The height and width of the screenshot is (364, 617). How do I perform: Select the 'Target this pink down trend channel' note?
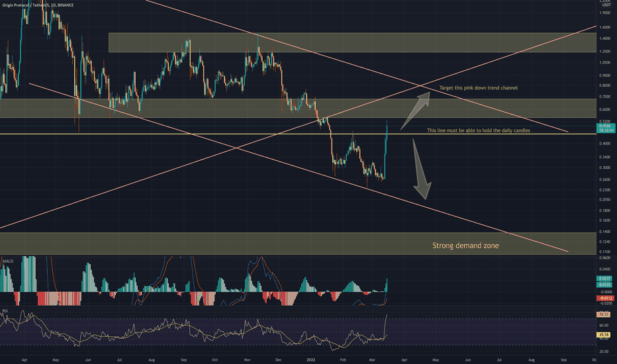[479, 88]
